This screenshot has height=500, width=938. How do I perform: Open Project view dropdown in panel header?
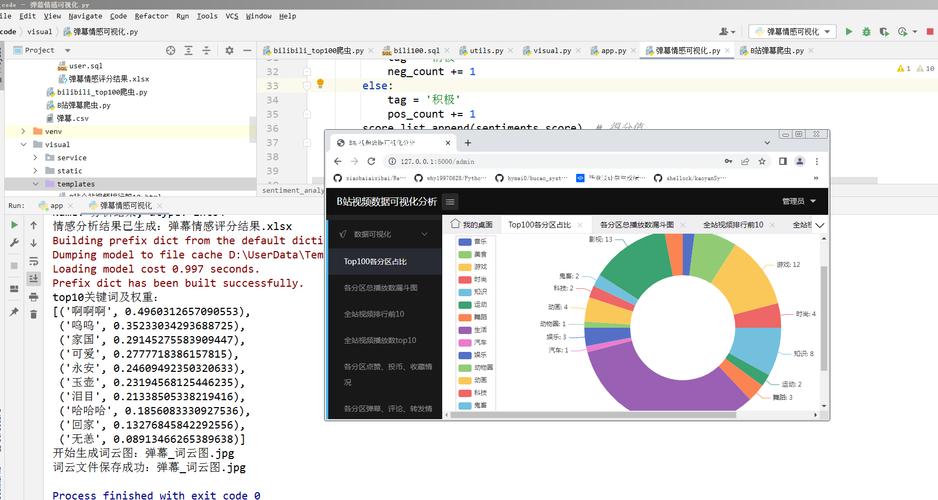click(x=68, y=50)
